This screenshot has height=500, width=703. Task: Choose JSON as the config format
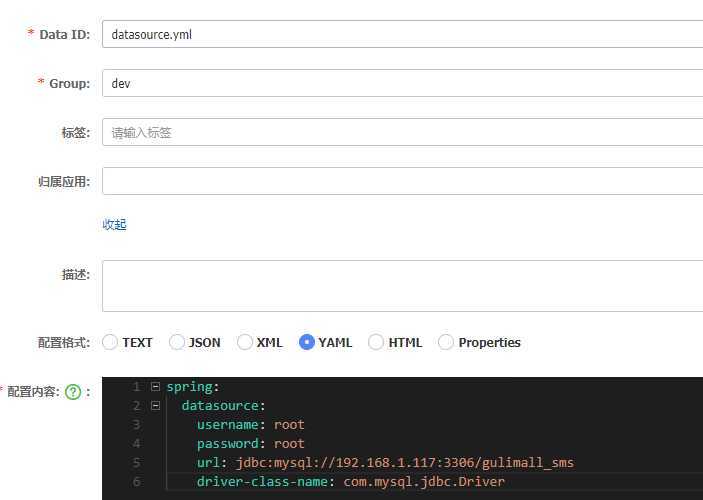[x=177, y=342]
